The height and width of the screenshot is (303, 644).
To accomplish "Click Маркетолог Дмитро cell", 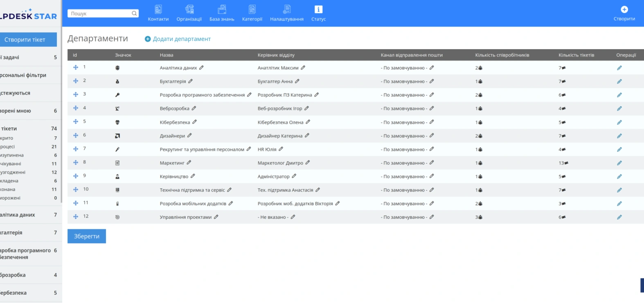I will pyautogui.click(x=281, y=163).
